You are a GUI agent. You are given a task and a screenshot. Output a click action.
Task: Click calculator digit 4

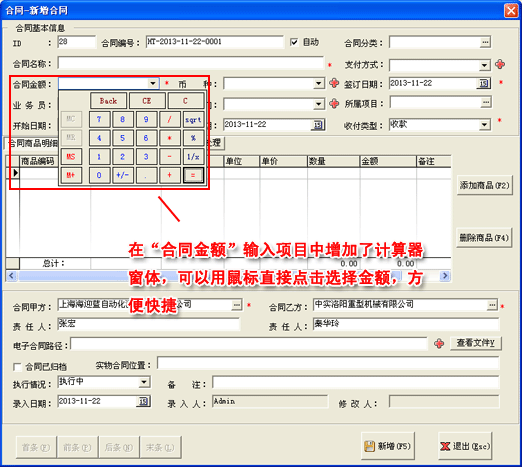[x=99, y=138]
